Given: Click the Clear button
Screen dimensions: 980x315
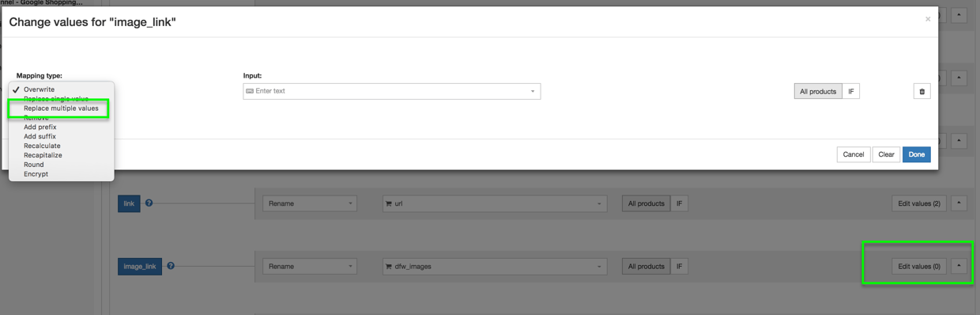Looking at the screenshot, I should pos(886,154).
